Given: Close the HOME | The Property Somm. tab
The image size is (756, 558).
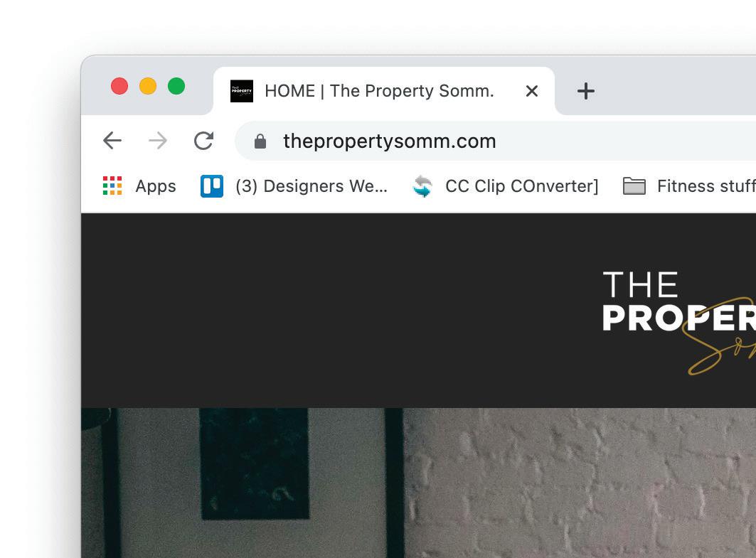Looking at the screenshot, I should (532, 91).
